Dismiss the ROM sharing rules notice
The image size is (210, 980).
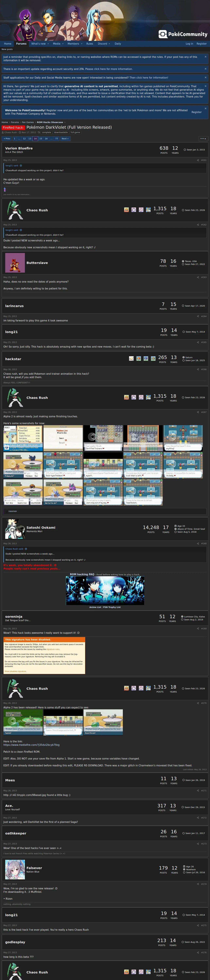[205, 57]
